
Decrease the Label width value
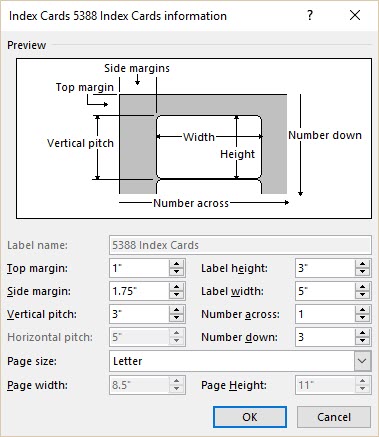click(x=362, y=295)
